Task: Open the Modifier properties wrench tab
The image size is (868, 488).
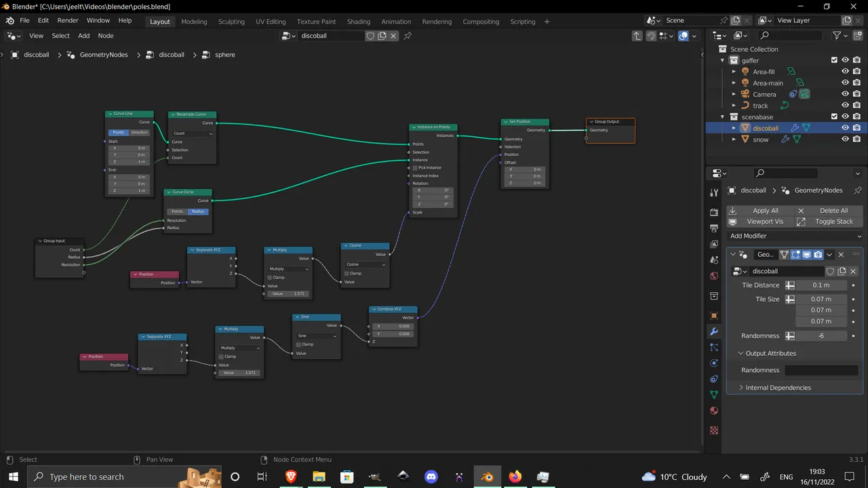Action: point(713,331)
